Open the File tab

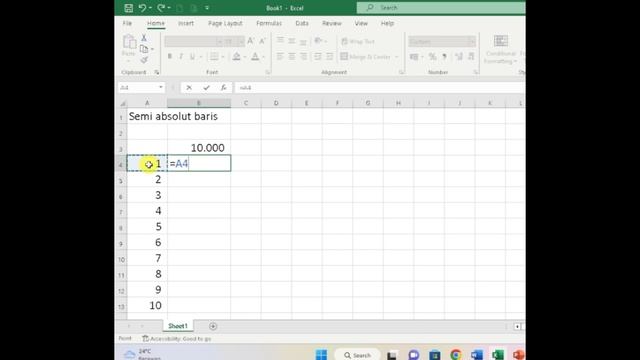[x=127, y=23]
